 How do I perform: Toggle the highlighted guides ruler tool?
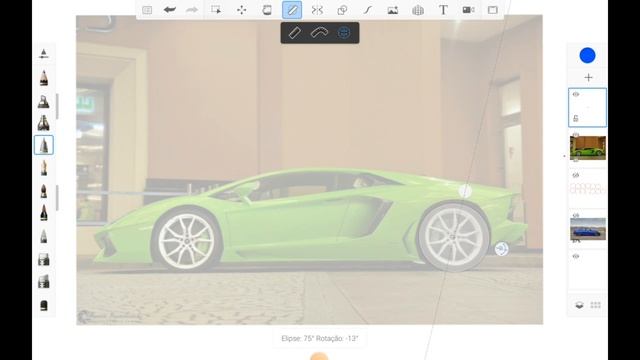pyautogui.click(x=292, y=10)
